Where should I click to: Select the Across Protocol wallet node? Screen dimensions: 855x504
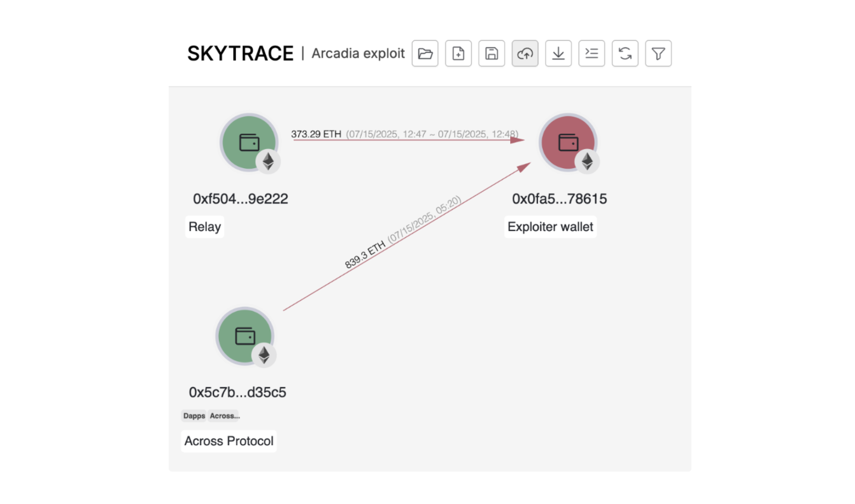pos(245,336)
